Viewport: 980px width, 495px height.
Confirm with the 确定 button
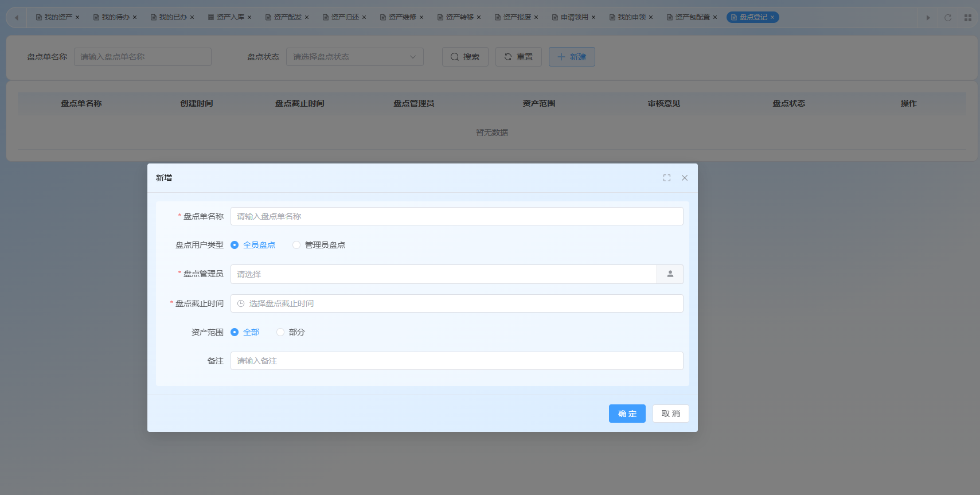pos(627,414)
